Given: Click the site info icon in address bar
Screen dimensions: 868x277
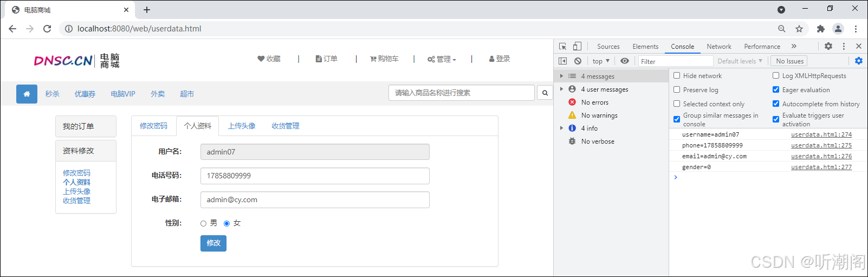Looking at the screenshot, I should pyautogui.click(x=69, y=29).
